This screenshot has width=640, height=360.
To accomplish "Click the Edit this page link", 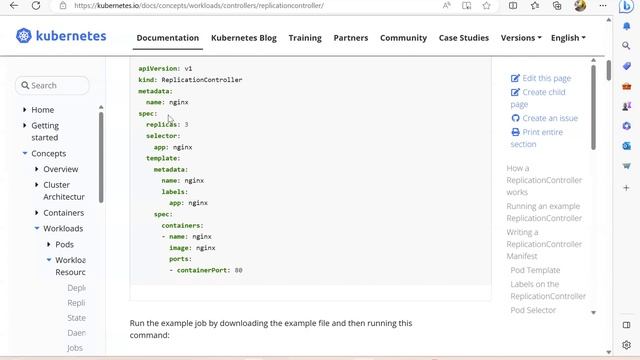I will coord(541,78).
